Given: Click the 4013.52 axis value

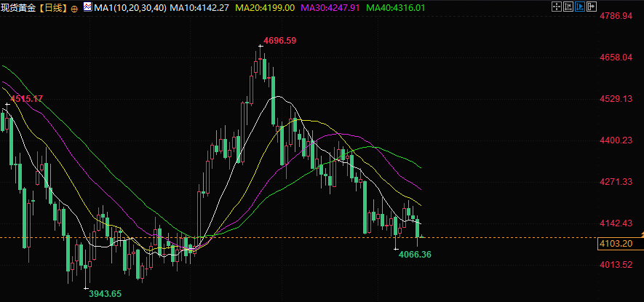Looking at the screenshot, I should 616,265.
